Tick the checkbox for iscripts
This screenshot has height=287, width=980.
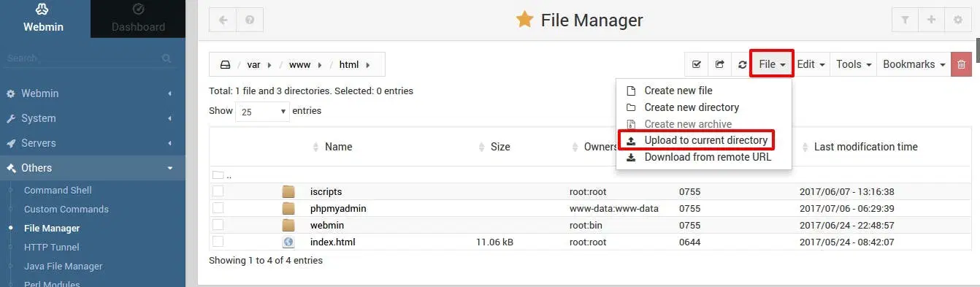point(218,191)
